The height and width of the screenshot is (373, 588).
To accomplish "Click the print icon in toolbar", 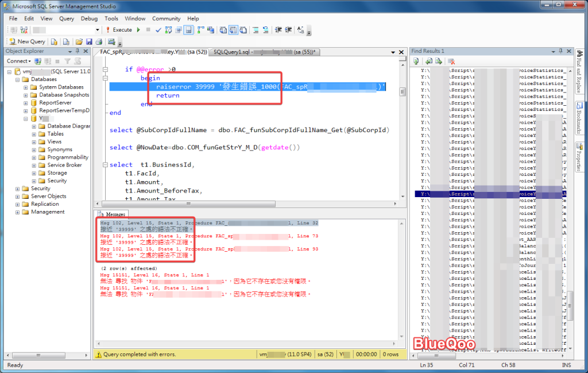I will pos(99,41).
